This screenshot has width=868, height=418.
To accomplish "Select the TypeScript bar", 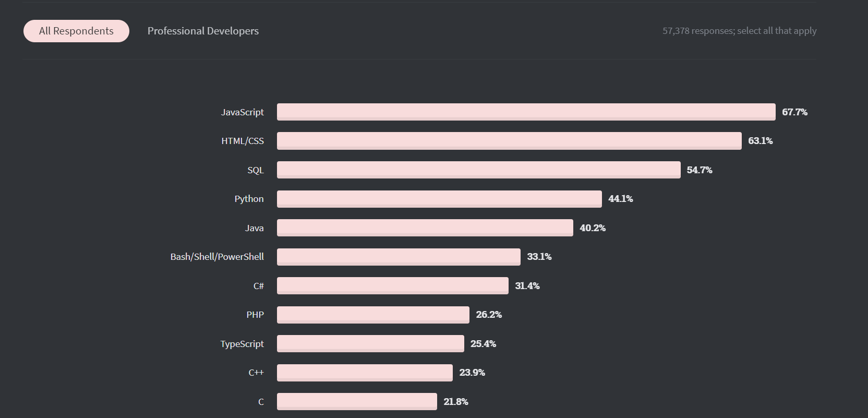I will pos(370,343).
